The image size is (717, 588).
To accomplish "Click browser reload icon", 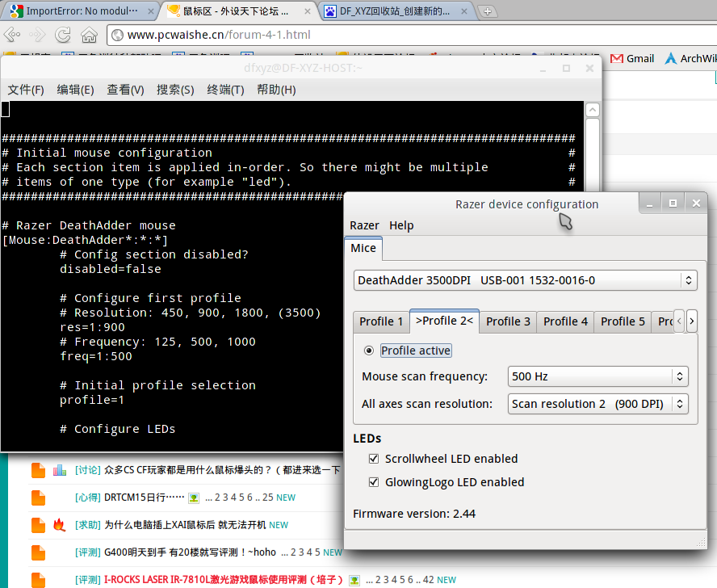I will click(x=63, y=35).
